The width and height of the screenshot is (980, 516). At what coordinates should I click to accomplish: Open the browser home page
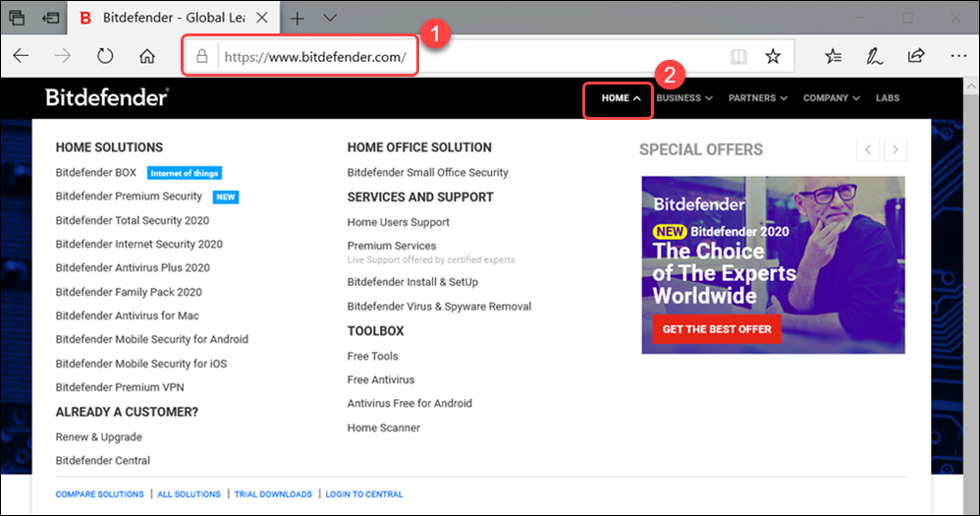click(147, 56)
